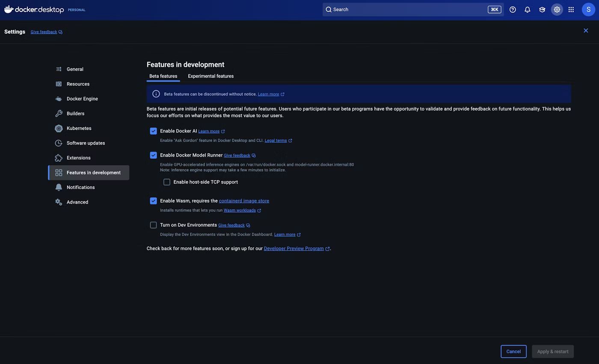This screenshot has height=364, width=599.
Task: Click external link icon after Legal terms
Action: click(290, 141)
